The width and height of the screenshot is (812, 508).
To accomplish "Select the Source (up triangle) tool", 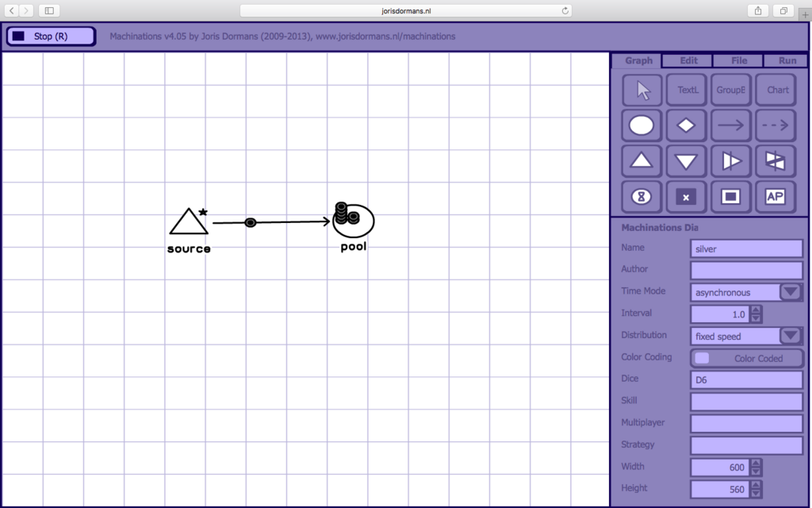I will coord(642,161).
